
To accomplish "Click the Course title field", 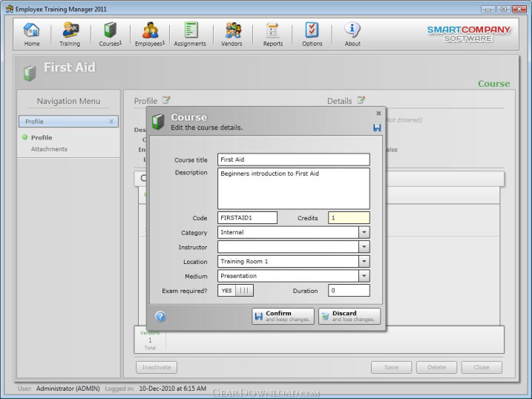I will point(294,159).
